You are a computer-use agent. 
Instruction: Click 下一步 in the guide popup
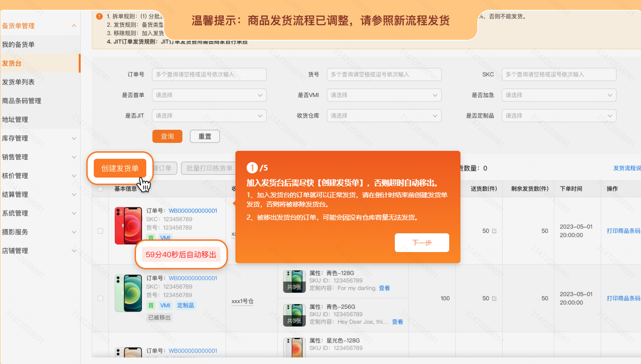pyautogui.click(x=422, y=243)
